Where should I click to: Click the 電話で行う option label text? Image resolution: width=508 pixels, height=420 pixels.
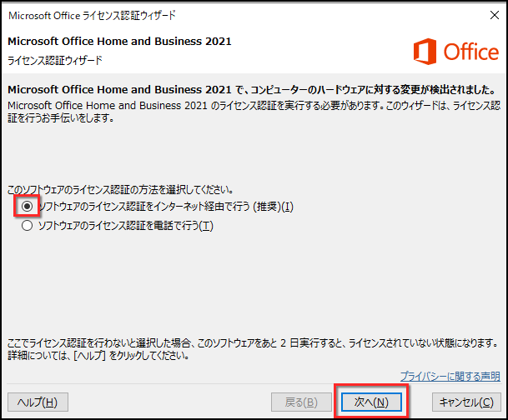pyautogui.click(x=125, y=226)
